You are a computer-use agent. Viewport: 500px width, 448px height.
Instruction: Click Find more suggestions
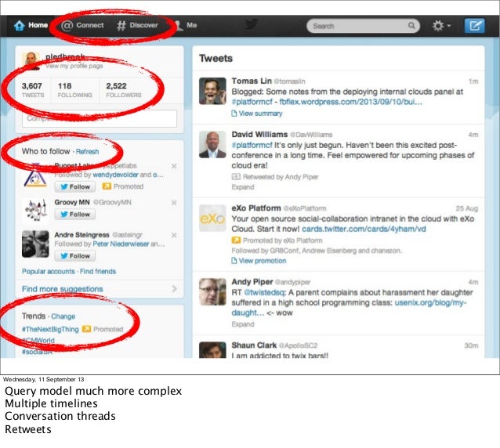(63, 289)
